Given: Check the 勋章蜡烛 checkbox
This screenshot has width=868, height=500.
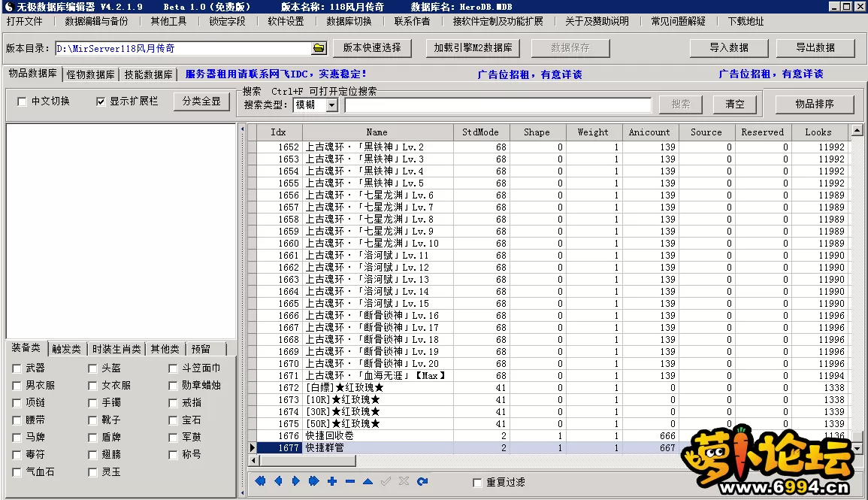Looking at the screenshot, I should [173, 386].
